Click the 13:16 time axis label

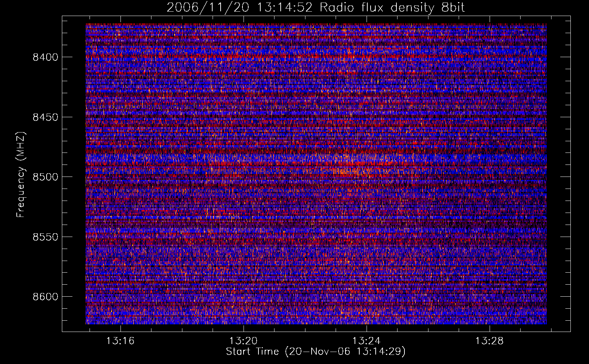coord(120,341)
